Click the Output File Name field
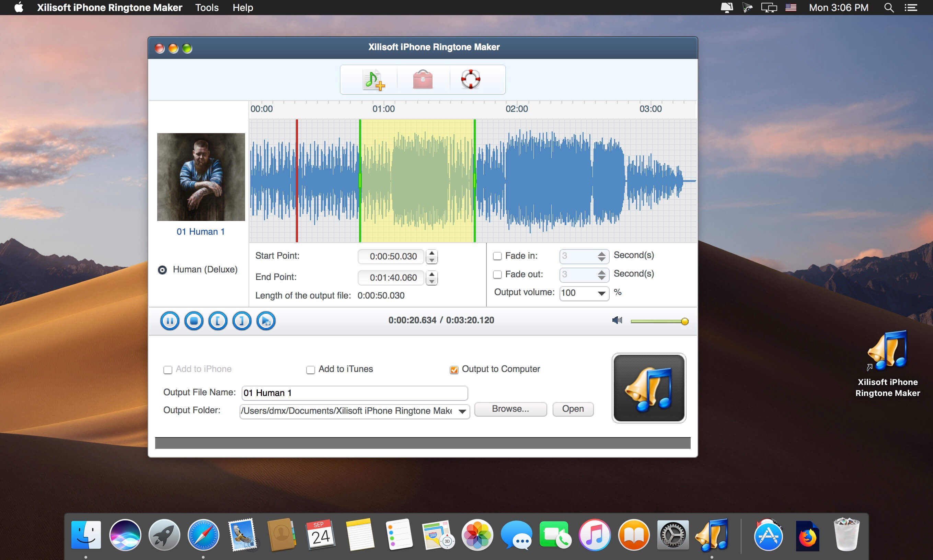Viewport: 933px width, 560px height. click(x=355, y=393)
